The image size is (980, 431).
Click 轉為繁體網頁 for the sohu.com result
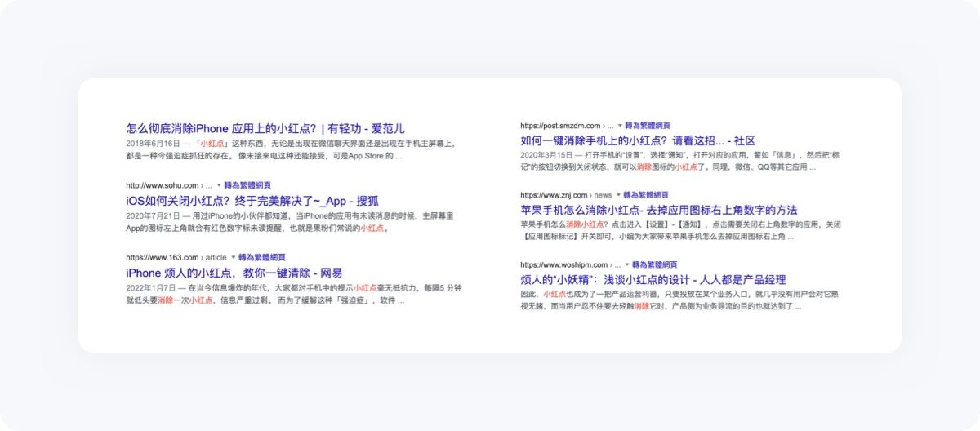(x=248, y=185)
